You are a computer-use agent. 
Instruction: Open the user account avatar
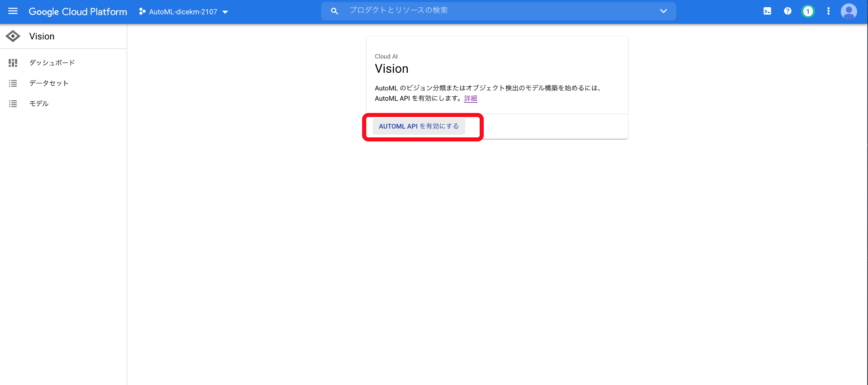click(849, 11)
